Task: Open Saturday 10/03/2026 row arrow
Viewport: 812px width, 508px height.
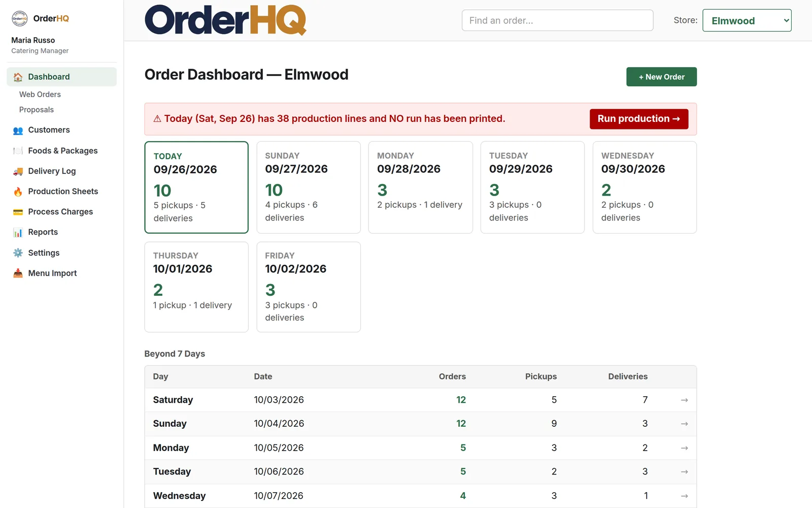Action: pos(684,400)
